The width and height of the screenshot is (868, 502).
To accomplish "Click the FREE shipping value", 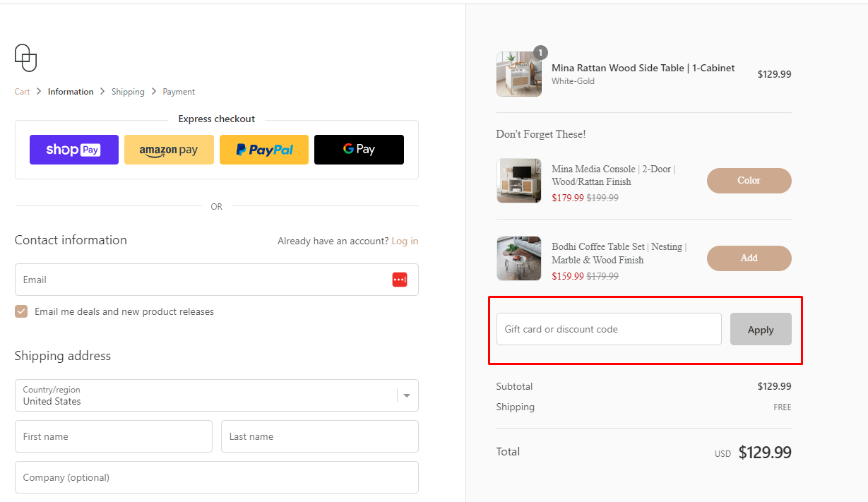I will click(x=783, y=407).
